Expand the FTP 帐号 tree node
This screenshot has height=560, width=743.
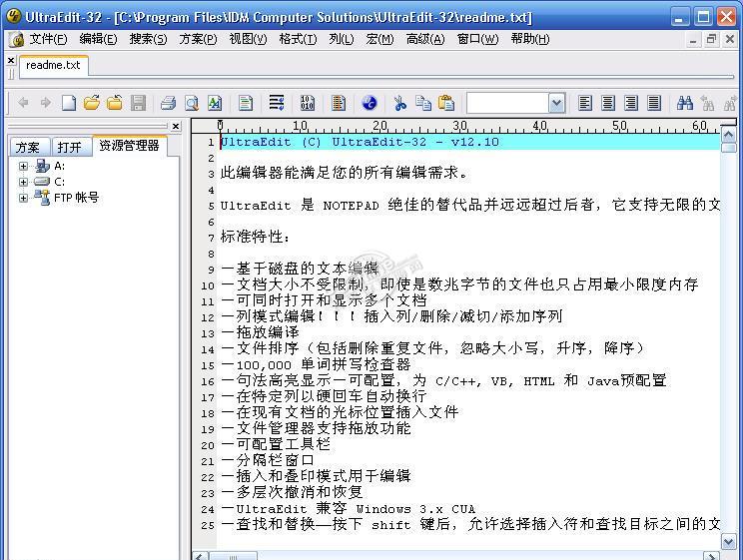coord(23,198)
